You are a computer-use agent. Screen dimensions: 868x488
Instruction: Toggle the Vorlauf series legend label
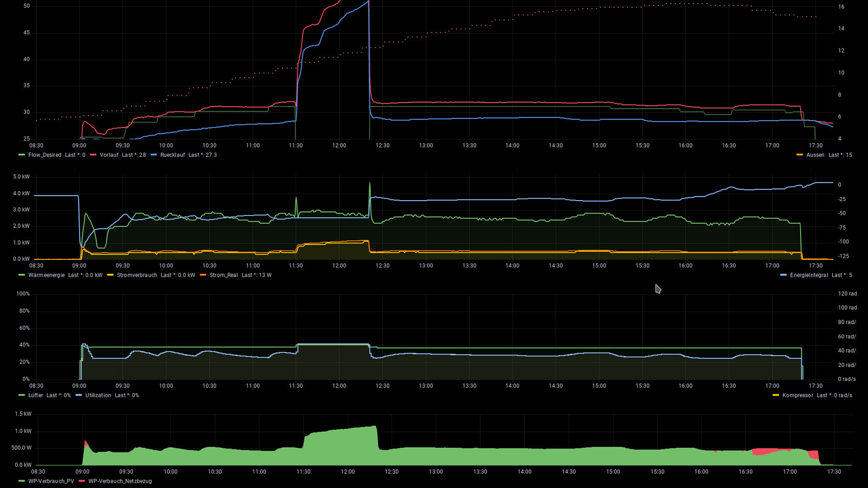point(109,155)
